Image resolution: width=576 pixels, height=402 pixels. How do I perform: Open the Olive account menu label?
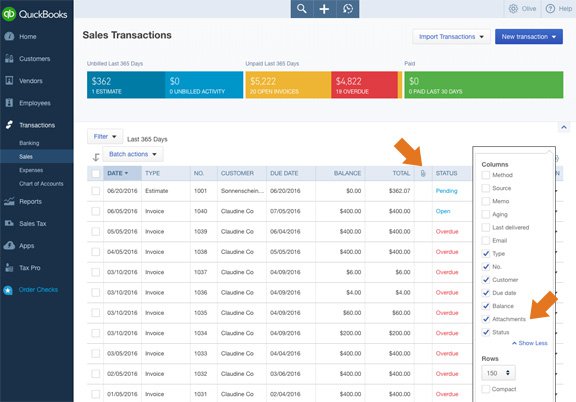(529, 8)
